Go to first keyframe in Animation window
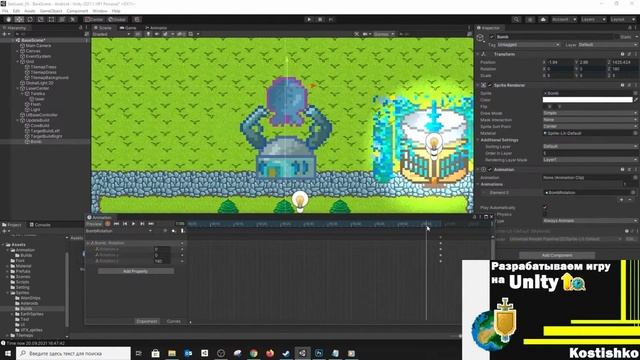 [116, 224]
